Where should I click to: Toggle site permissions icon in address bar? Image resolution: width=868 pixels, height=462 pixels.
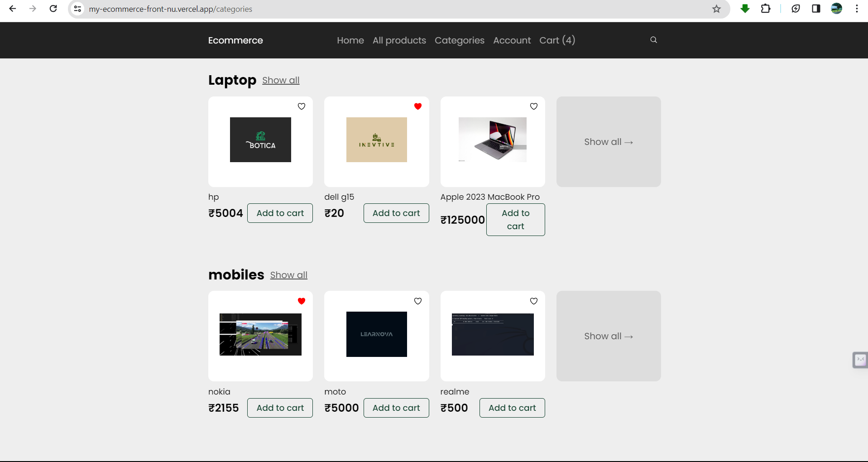[77, 9]
